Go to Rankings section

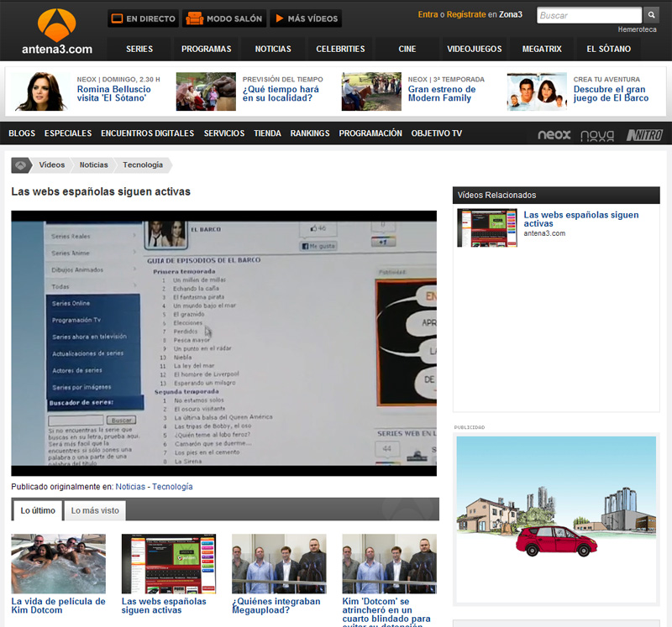click(310, 133)
